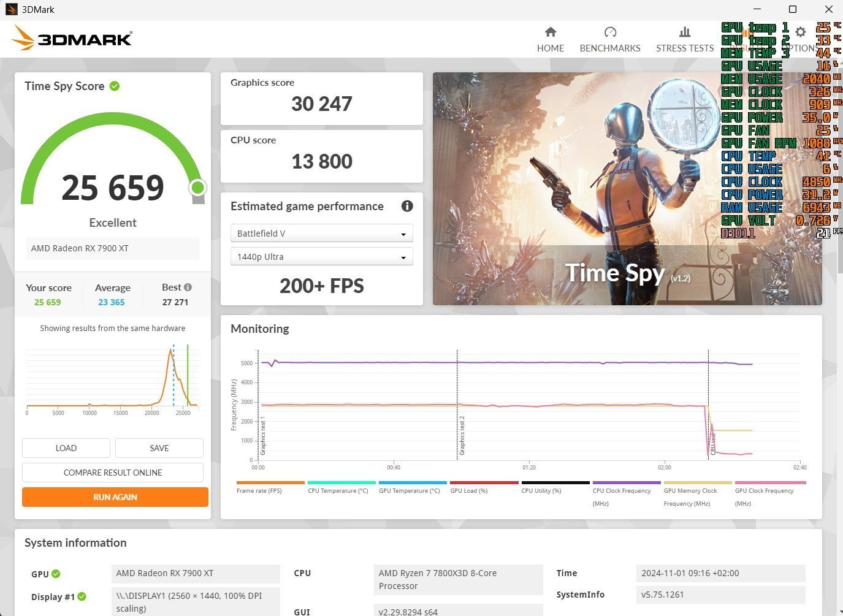
Task: Click the DISPLAY1 2560 × 1440 info field
Action: [196, 602]
